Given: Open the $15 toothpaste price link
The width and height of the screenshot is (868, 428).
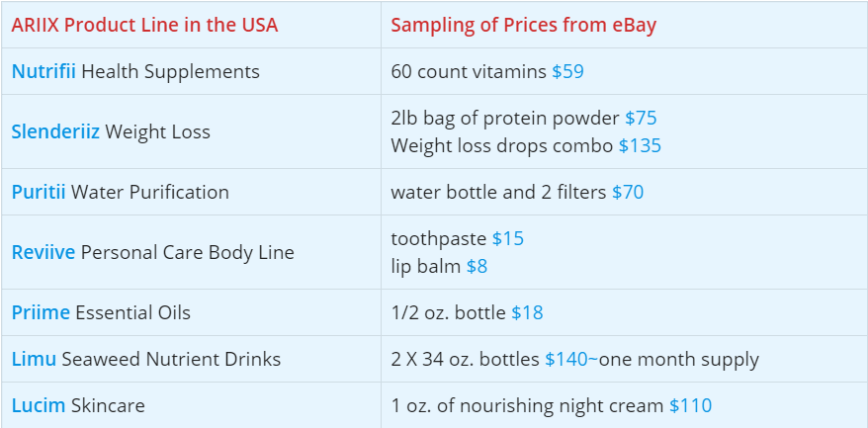Looking at the screenshot, I should tap(507, 238).
